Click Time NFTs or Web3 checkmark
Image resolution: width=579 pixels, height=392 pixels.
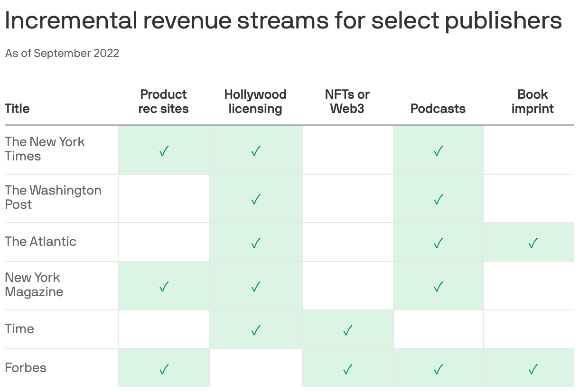click(x=347, y=330)
